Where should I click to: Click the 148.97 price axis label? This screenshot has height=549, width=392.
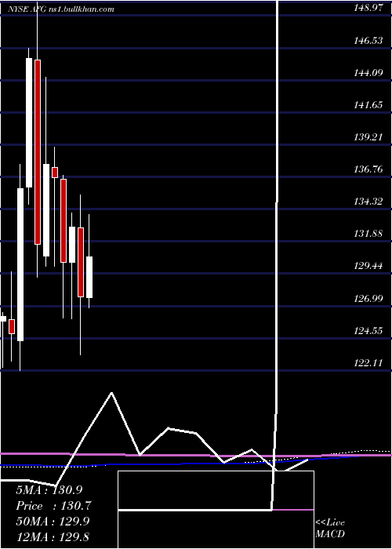pyautogui.click(x=368, y=9)
